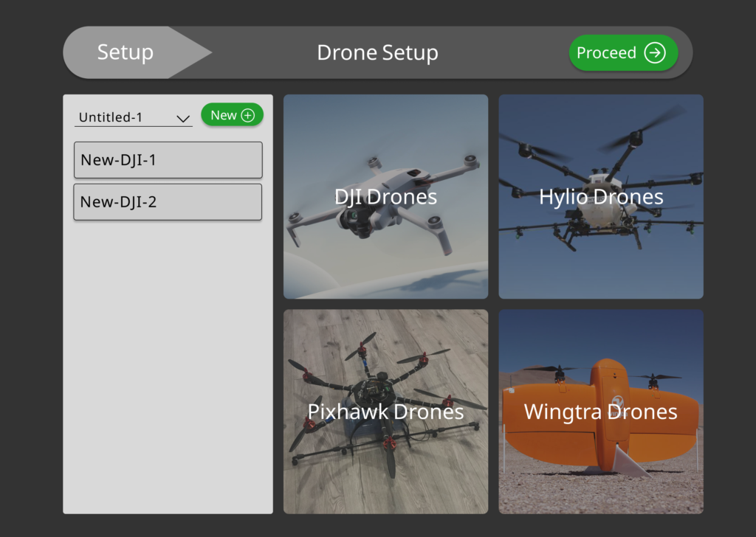Click the Drone Setup header title

coord(377,52)
